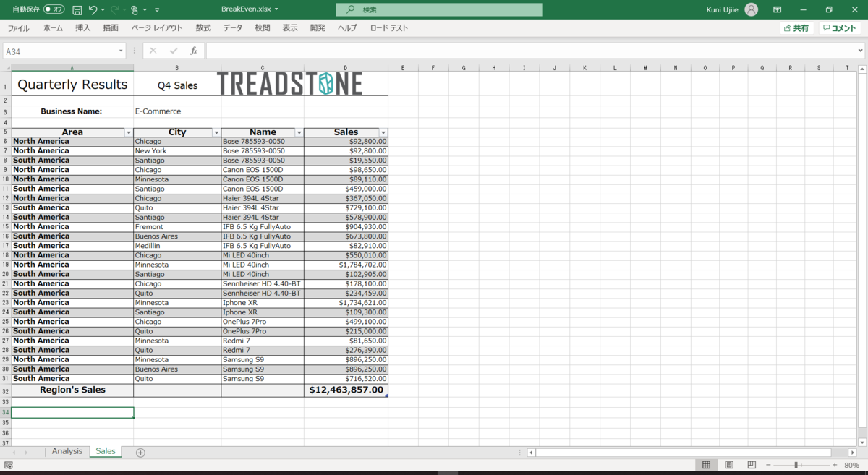Click the touch/mouse mode icon
Screen dimensions: 868x475
(135, 9)
